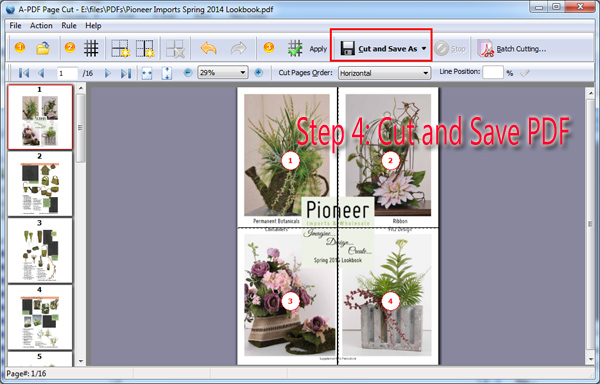The width and height of the screenshot is (600, 384).
Task: Open the Action menu
Action: pos(41,26)
